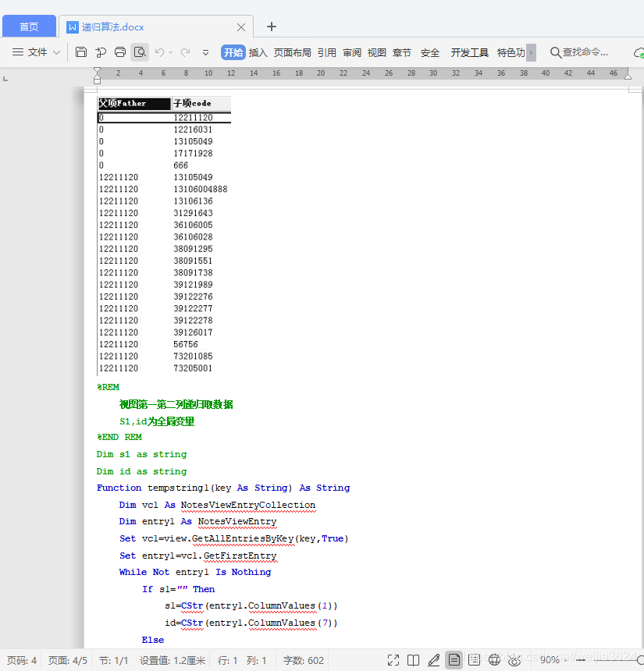
Task: Click the cell containing 666
Action: click(180, 165)
